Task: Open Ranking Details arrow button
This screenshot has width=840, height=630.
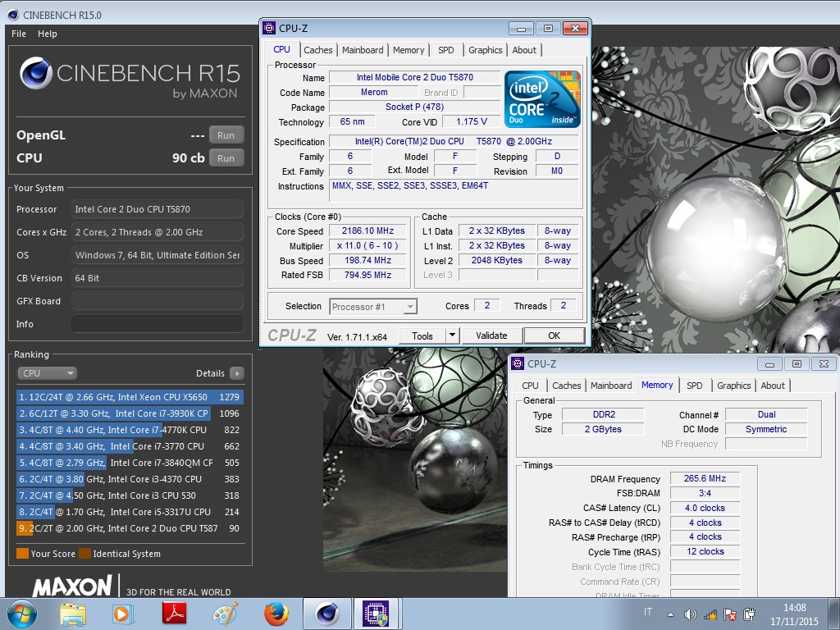Action: 237,373
